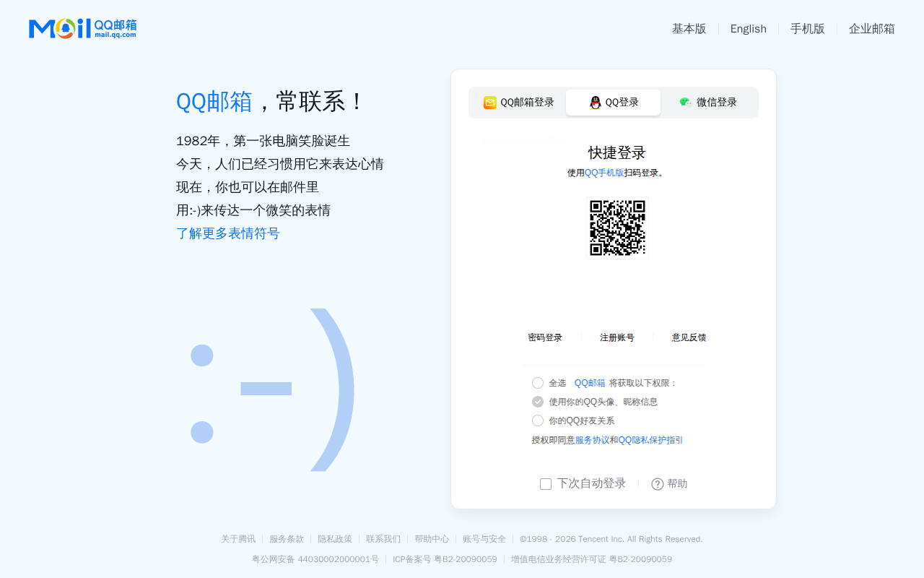Open the 服务协议 link
This screenshot has width=924, height=578.
click(593, 440)
